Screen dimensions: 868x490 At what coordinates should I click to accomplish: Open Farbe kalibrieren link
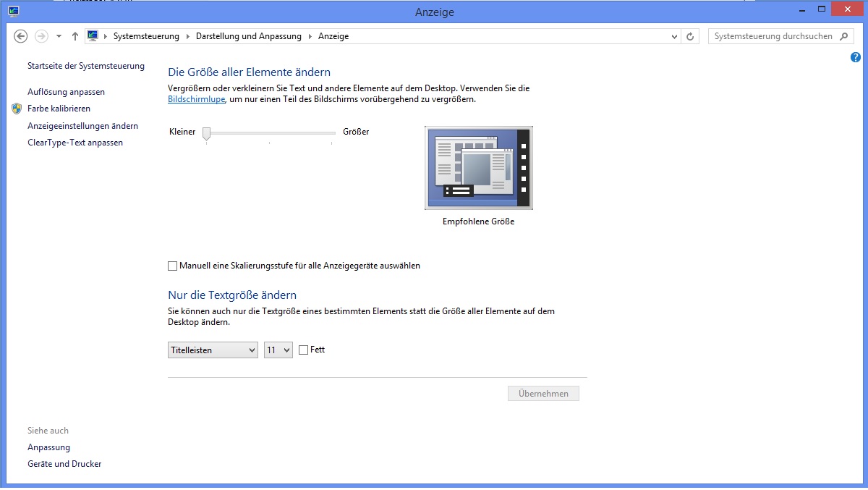point(59,109)
